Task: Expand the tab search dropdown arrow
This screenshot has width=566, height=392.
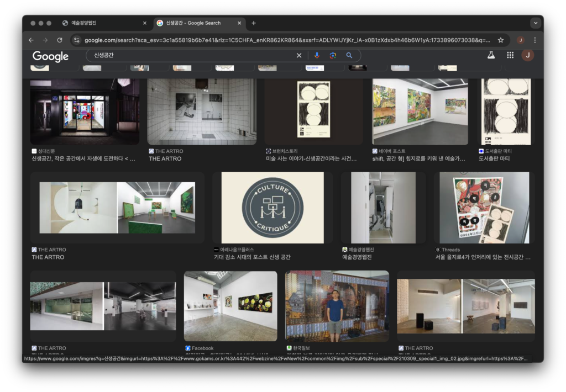Action: (x=534, y=23)
